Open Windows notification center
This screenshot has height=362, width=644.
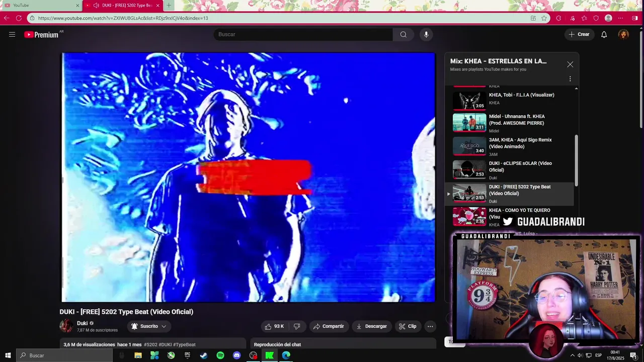[633, 355]
